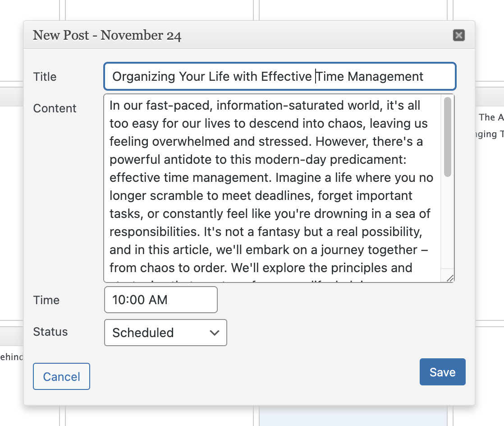The image size is (504, 426).
Task: Click the Status dropdown chevron arrow
Action: (214, 333)
